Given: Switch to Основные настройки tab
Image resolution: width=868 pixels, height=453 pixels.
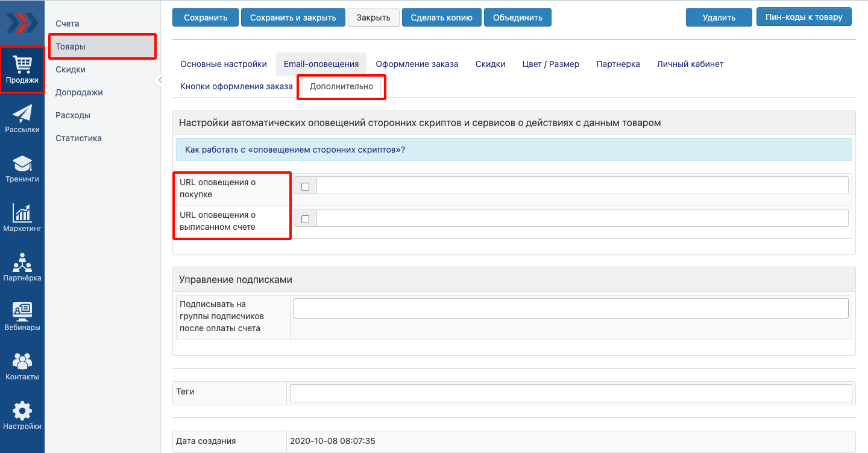Looking at the screenshot, I should (224, 64).
